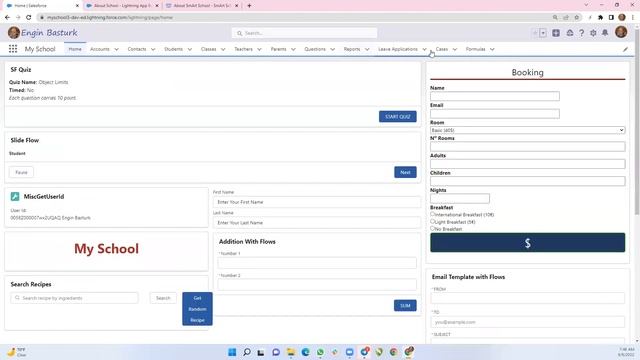Screen dimensions: 640x360
Task: Open the Questions navigation tab
Action: click(315, 49)
